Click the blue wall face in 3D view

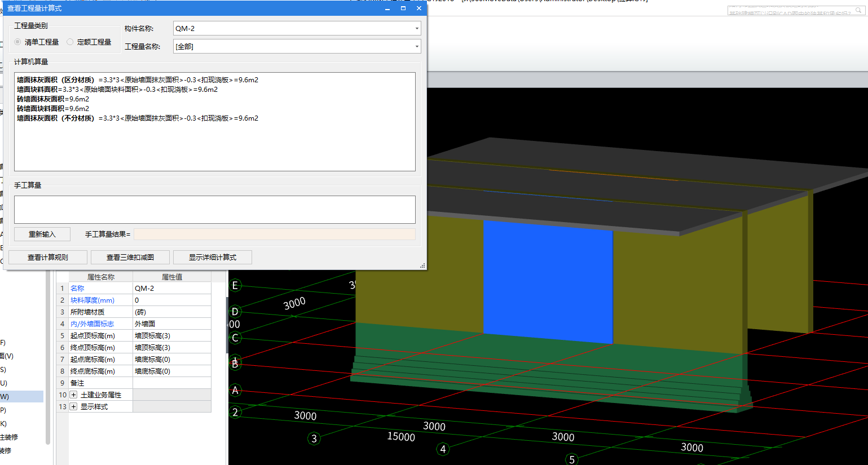point(548,282)
